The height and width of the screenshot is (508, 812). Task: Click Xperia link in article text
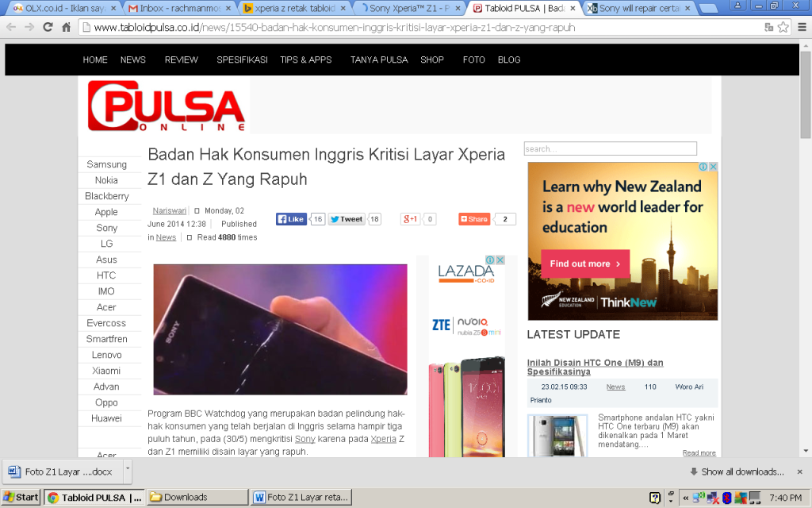tap(383, 439)
